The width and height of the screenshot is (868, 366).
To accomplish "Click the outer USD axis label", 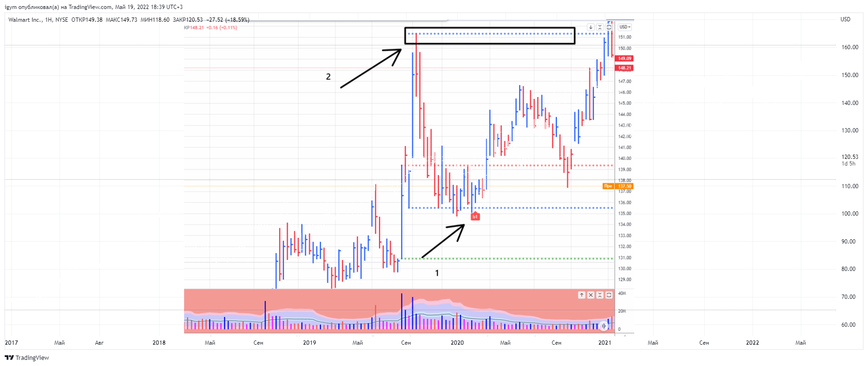I will [x=845, y=19].
